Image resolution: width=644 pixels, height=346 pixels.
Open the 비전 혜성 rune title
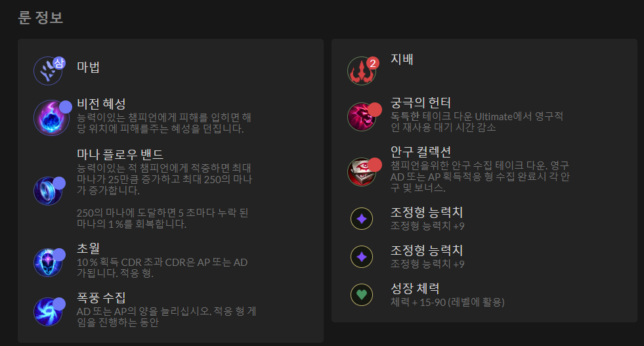[x=102, y=104]
